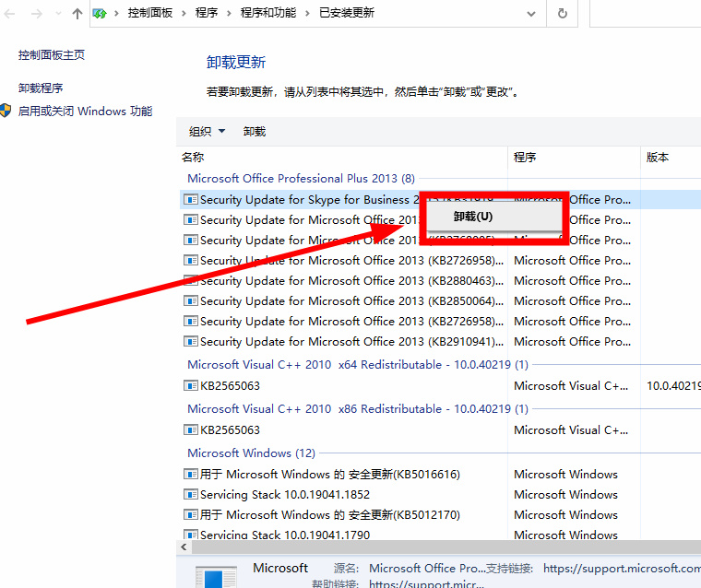Click the refresh icon beside address bar

562,14
